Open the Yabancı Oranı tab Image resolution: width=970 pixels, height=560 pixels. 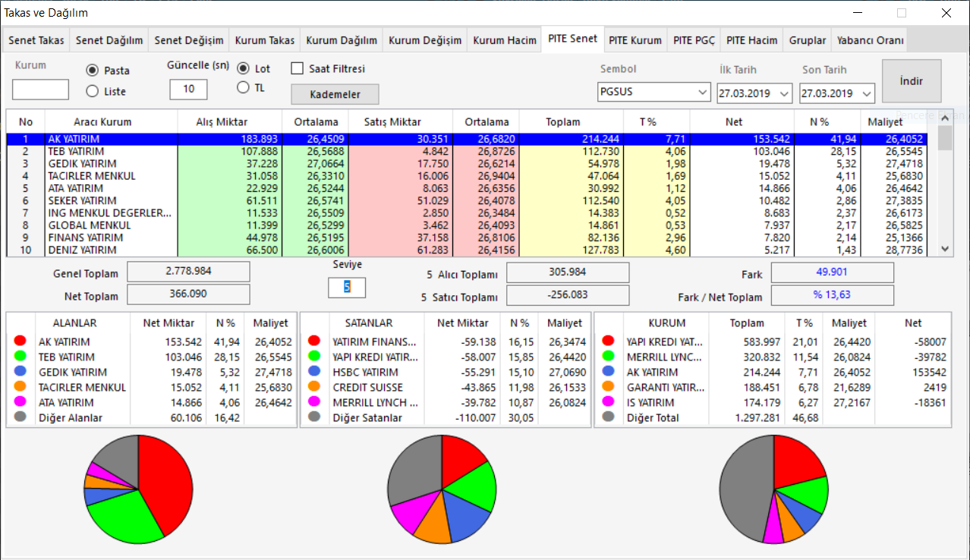pyautogui.click(x=869, y=40)
